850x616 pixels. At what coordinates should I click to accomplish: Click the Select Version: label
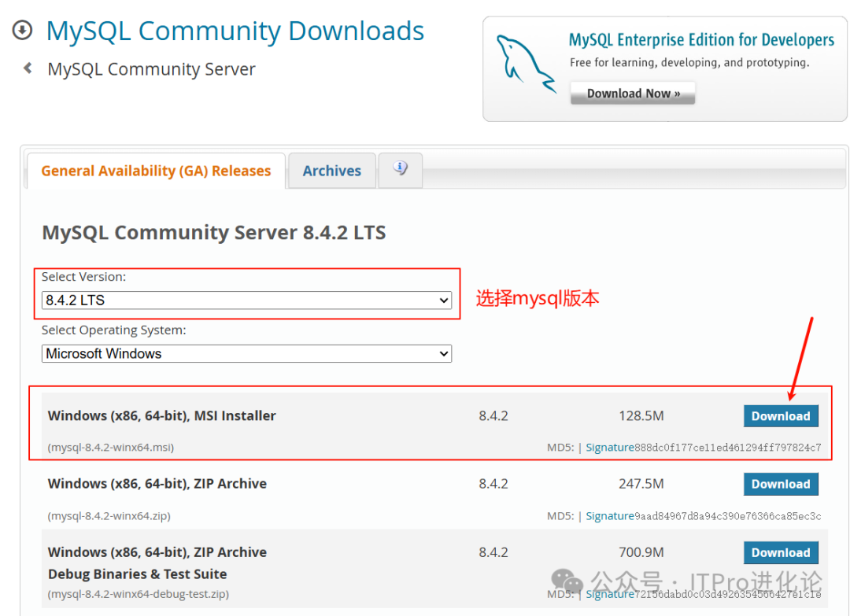pos(83,277)
